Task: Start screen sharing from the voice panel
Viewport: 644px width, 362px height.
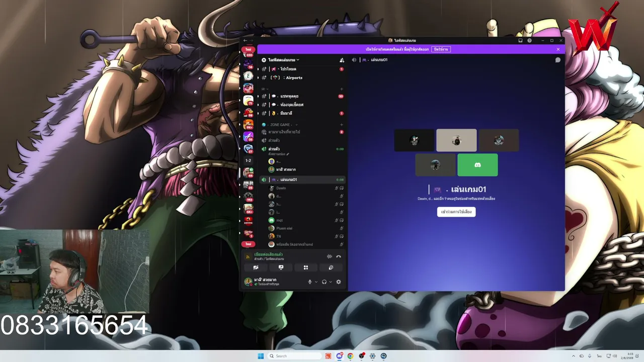Action: [x=281, y=267]
